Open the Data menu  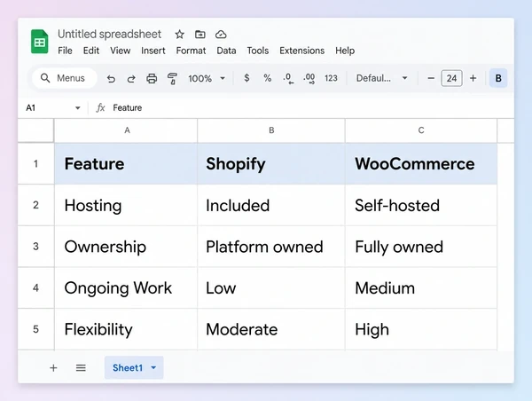tap(226, 51)
